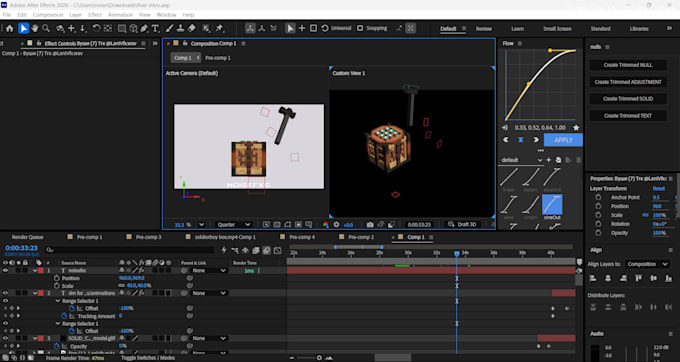The width and height of the screenshot is (680, 362).
Task: Toggle Opacity stopwatch in Properties panel
Action: click(598, 233)
